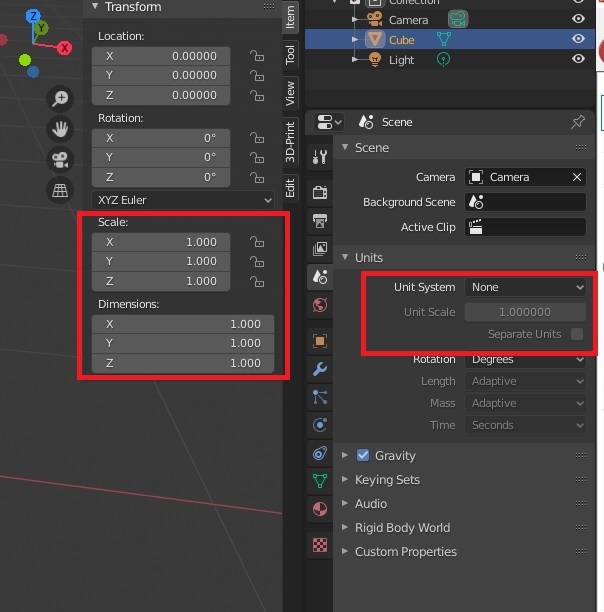Click Cube's mesh data icon in outliner
This screenshot has width=604, height=612.
[x=444, y=39]
